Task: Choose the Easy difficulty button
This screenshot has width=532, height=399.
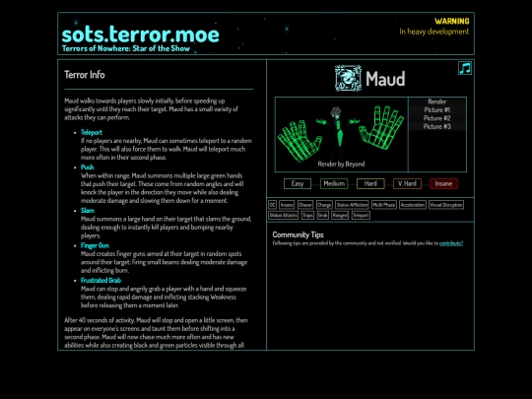Action: pos(298,183)
